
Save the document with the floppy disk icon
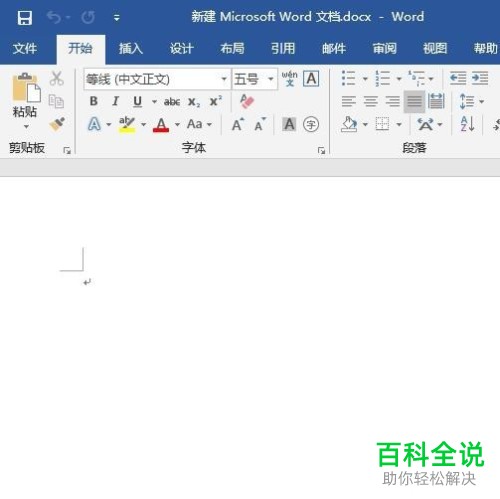click(25, 17)
